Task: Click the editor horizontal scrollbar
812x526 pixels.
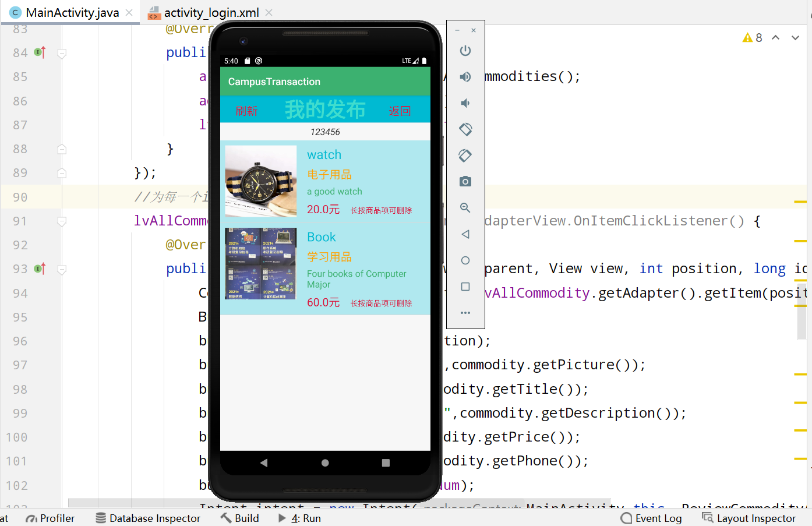Action: click(x=339, y=503)
